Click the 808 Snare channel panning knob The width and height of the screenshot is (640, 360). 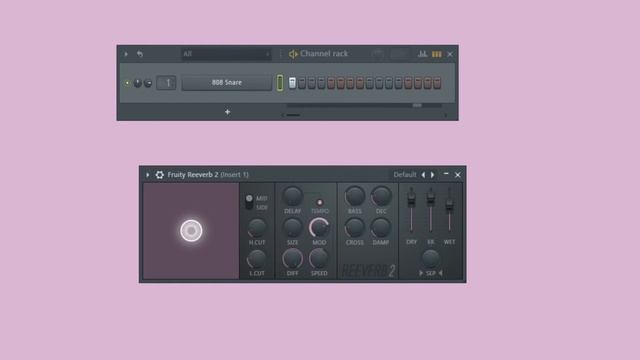(x=138, y=83)
